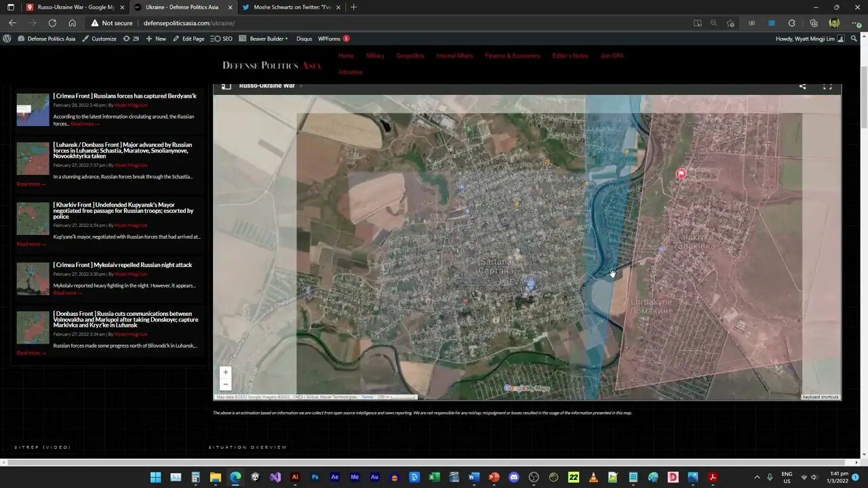
Task: Click New in the WordPress admin bar
Action: coord(156,39)
